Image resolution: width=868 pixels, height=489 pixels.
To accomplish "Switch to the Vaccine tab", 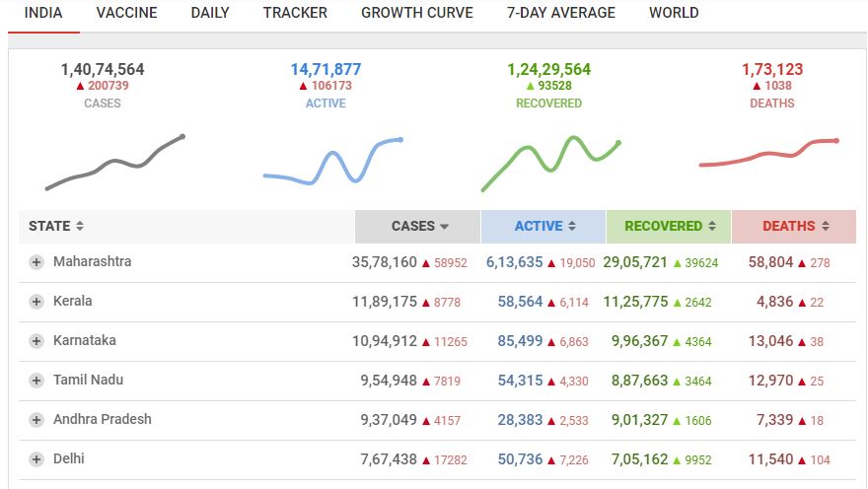I will 127,14.
